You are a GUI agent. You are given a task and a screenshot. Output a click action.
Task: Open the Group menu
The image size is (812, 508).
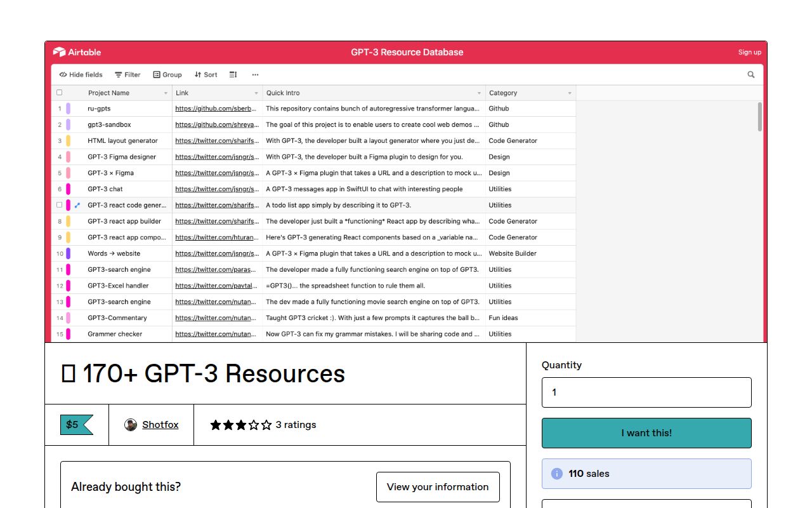(167, 74)
